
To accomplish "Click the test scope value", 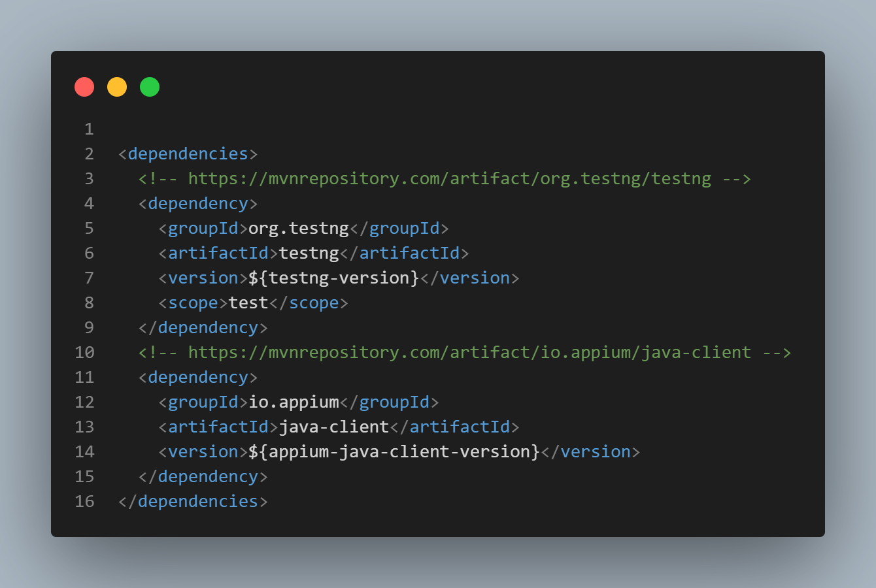I will point(248,303).
